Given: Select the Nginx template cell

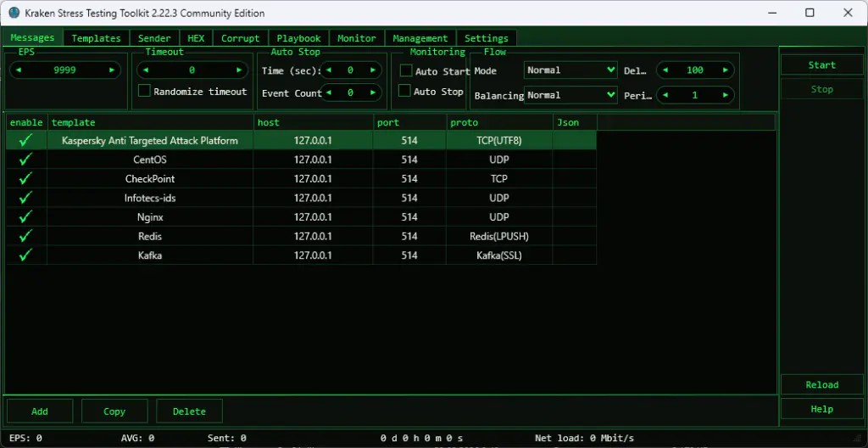Looking at the screenshot, I should point(150,217).
